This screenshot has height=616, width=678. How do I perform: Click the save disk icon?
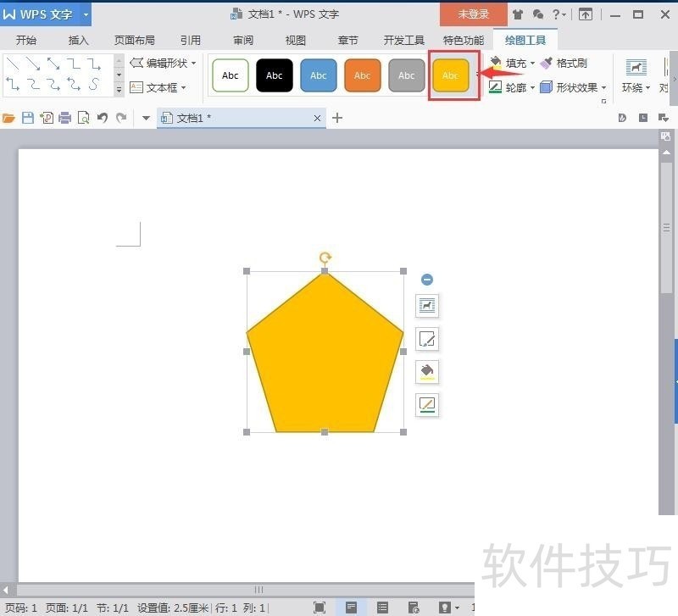(28, 118)
